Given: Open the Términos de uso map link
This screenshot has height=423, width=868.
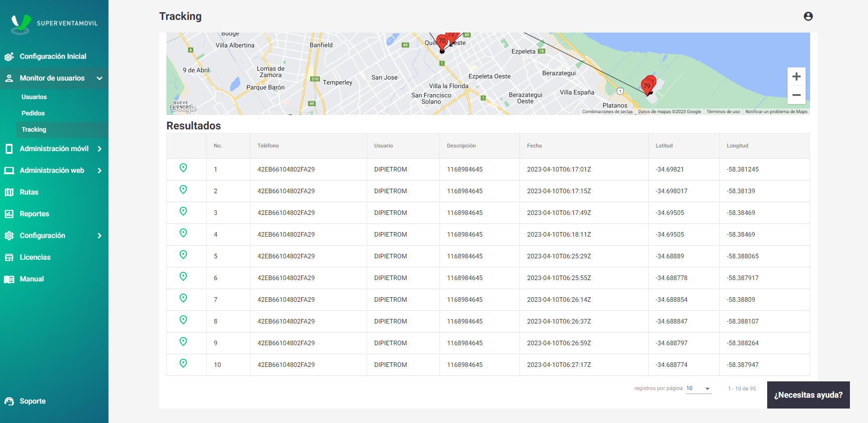Looking at the screenshot, I should (x=723, y=112).
